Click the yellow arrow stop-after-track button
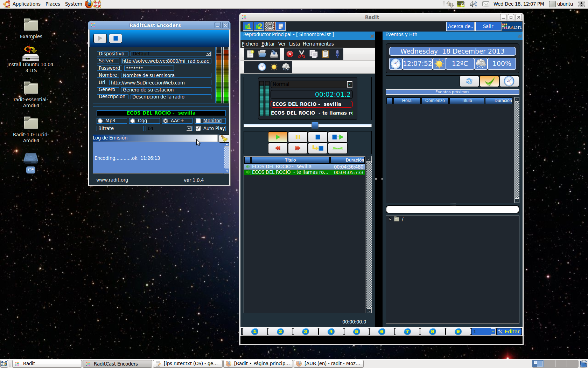 pyautogui.click(x=318, y=148)
